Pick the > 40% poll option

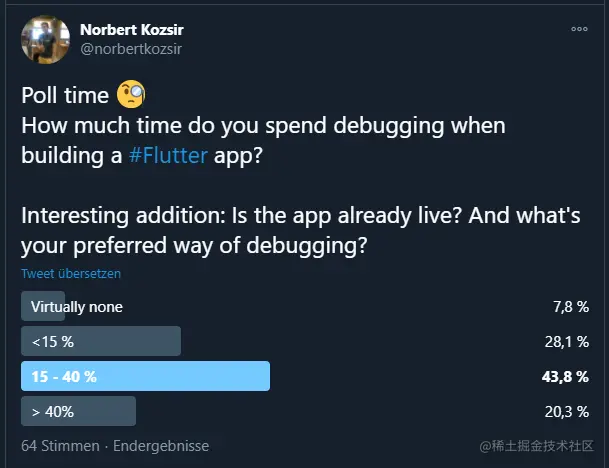pyautogui.click(x=53, y=411)
